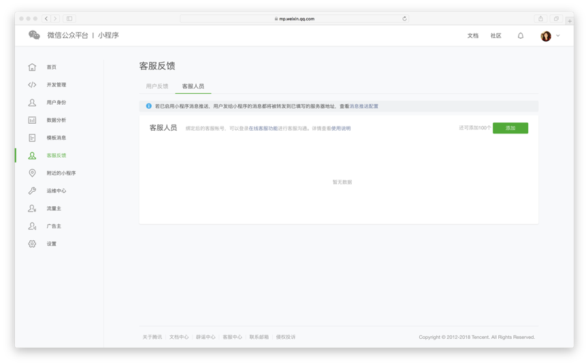Go forward with the browser forward arrow

[55, 18]
